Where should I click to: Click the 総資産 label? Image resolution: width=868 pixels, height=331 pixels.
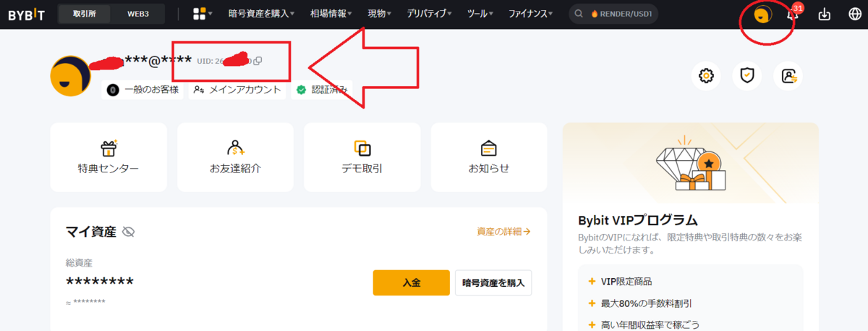point(79,263)
